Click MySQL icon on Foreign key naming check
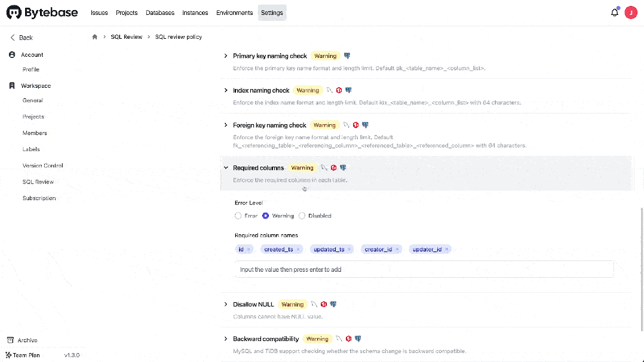Image resolution: width=644 pixels, height=362 pixels. click(346, 125)
